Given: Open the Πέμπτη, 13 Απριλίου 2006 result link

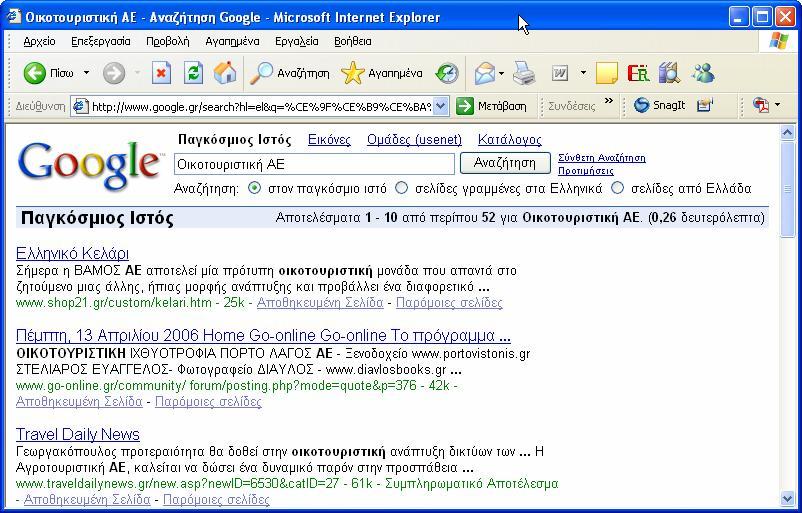Looking at the screenshot, I should pos(263,336).
